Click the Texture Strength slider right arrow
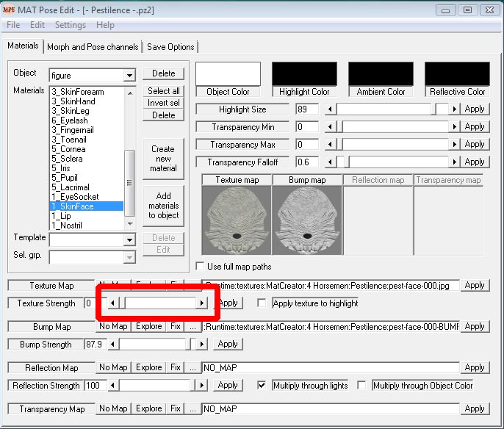Screen dimensions: 504x429 pos(201,303)
